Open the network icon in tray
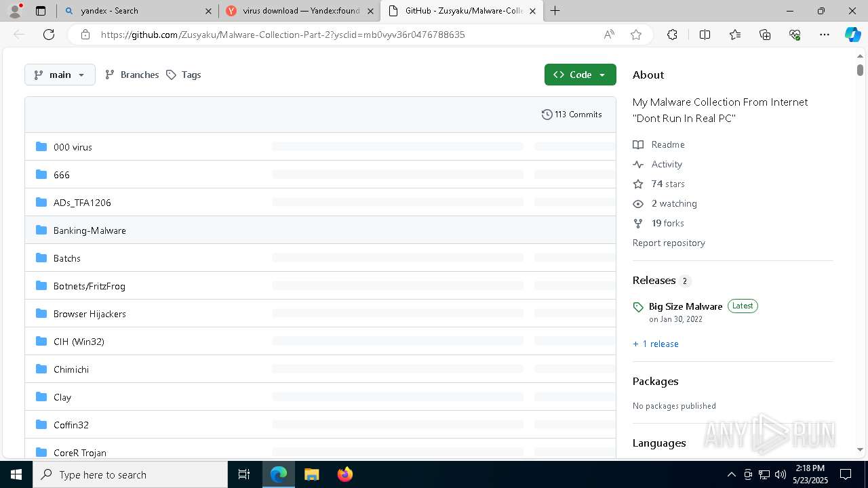 point(764,474)
